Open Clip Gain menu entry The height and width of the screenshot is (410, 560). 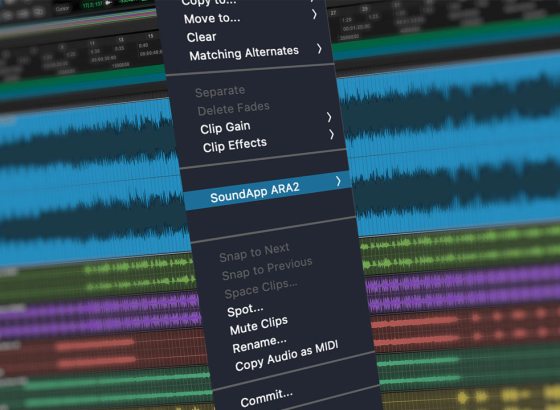tap(225, 128)
